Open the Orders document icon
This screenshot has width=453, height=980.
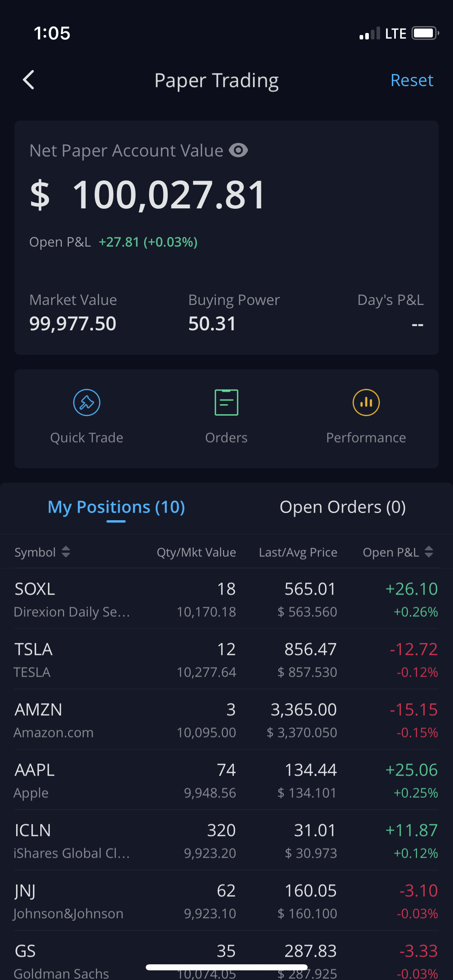tap(226, 403)
